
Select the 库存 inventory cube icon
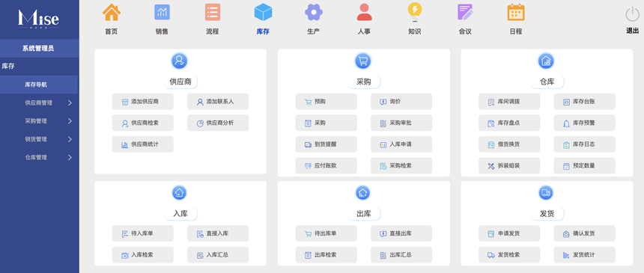263,12
